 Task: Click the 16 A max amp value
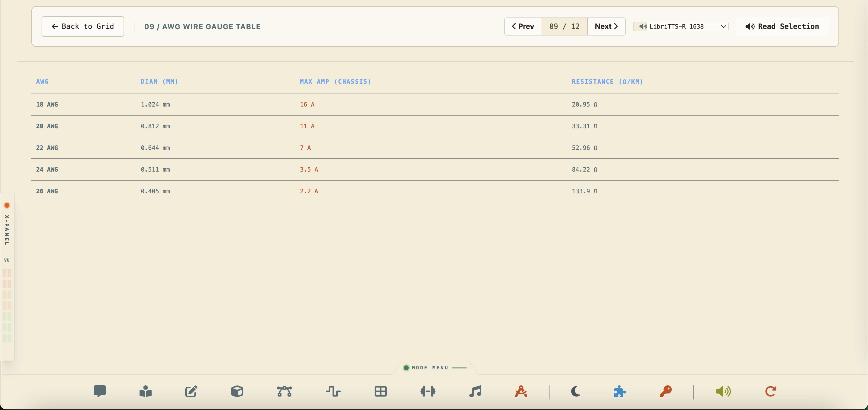307,104
